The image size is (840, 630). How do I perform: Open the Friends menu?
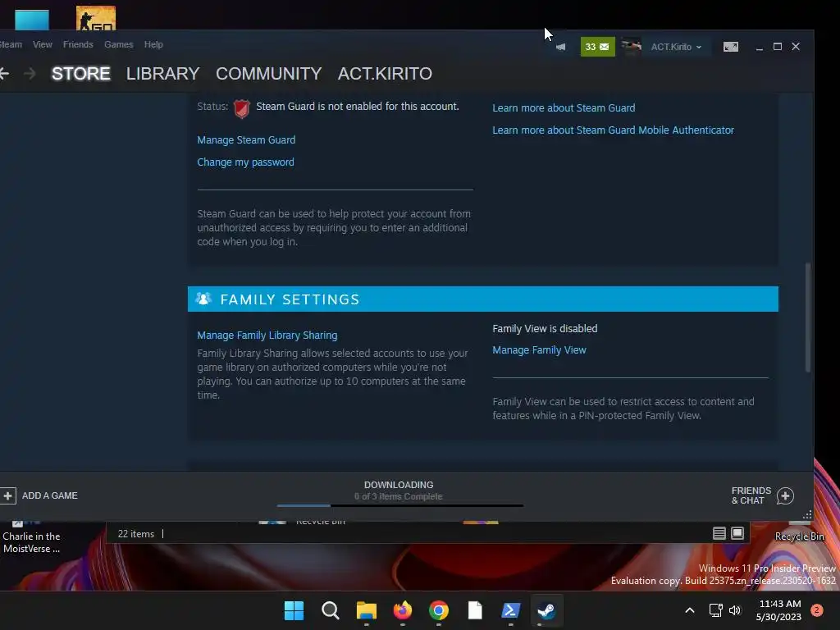[x=78, y=44]
